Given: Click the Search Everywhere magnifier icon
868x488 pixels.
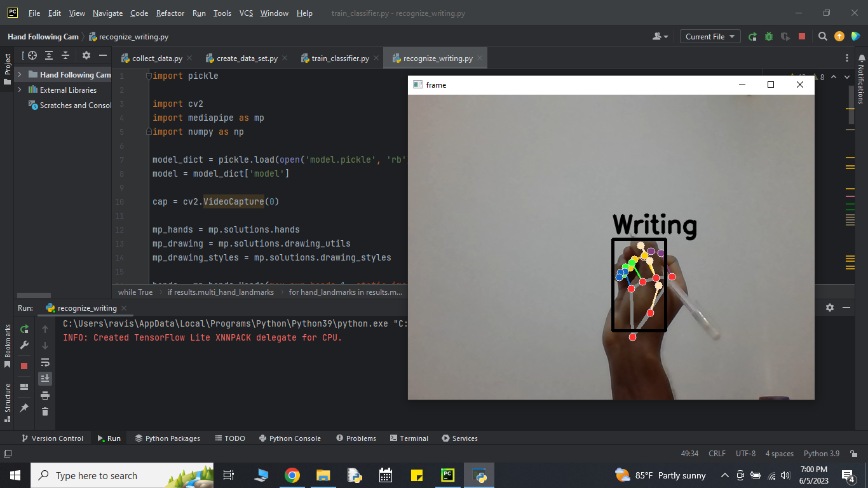Looking at the screenshot, I should pyautogui.click(x=822, y=37).
